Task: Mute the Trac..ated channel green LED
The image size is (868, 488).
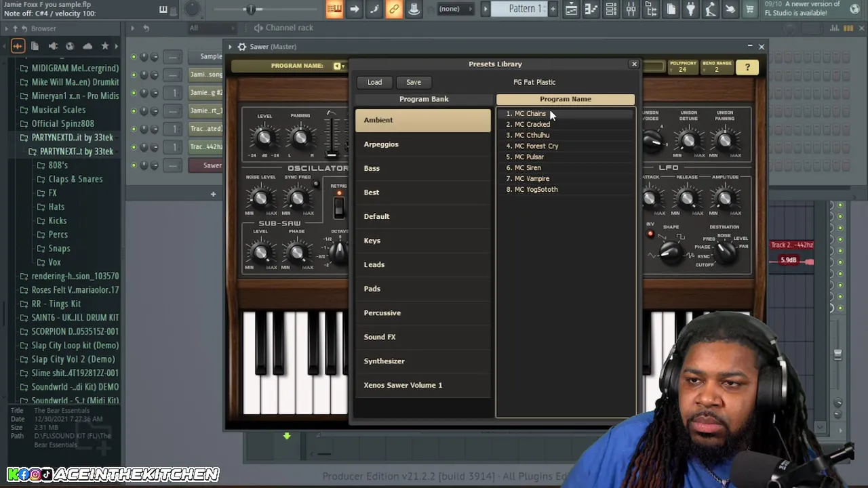Action: 134,129
